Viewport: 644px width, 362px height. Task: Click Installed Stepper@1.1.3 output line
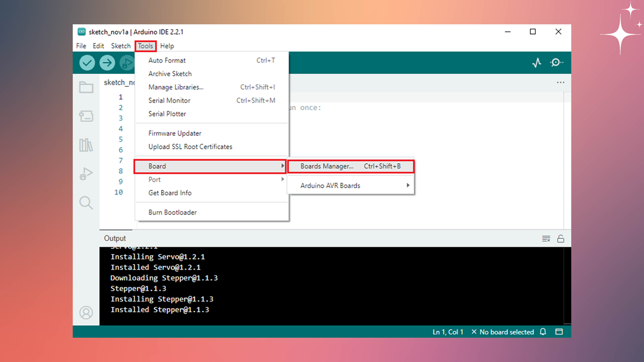160,310
